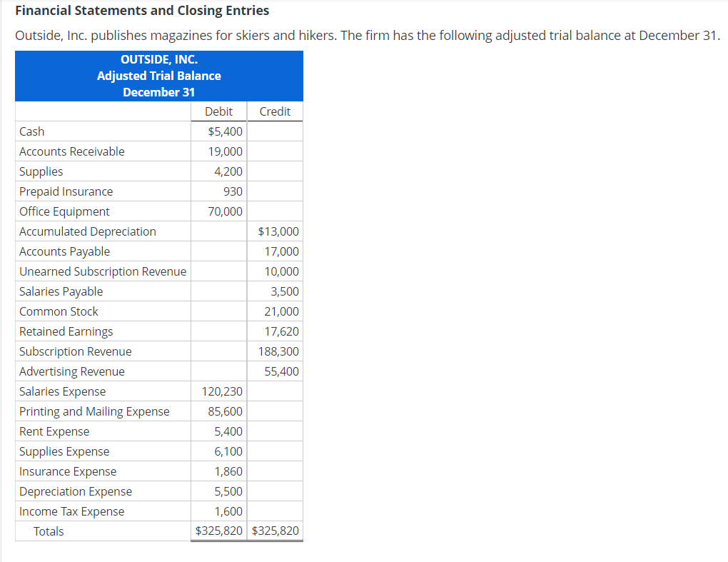This screenshot has width=728, height=562.
Task: Click the Common Stock account
Action: tap(59, 311)
